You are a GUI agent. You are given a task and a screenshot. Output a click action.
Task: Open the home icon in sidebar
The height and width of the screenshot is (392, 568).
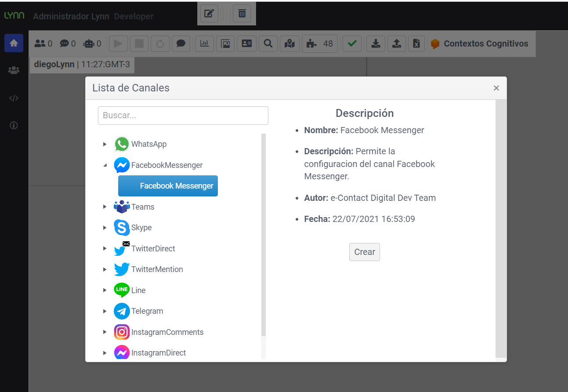pyautogui.click(x=14, y=43)
